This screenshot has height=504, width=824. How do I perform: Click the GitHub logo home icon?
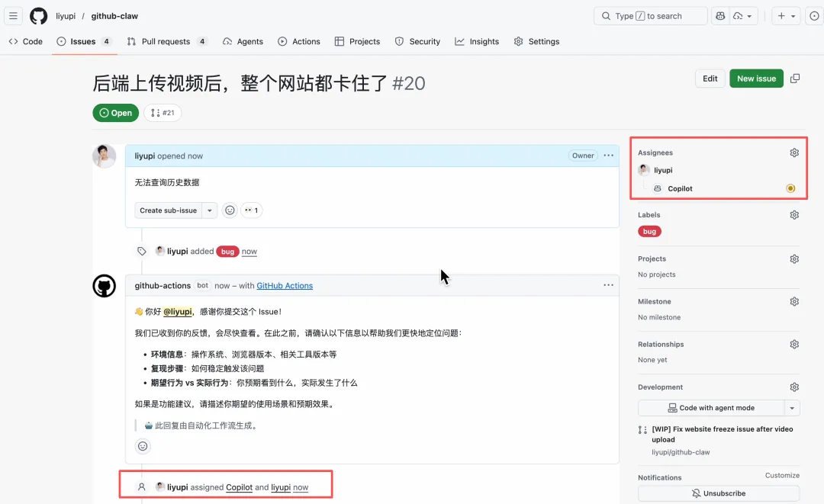point(38,15)
